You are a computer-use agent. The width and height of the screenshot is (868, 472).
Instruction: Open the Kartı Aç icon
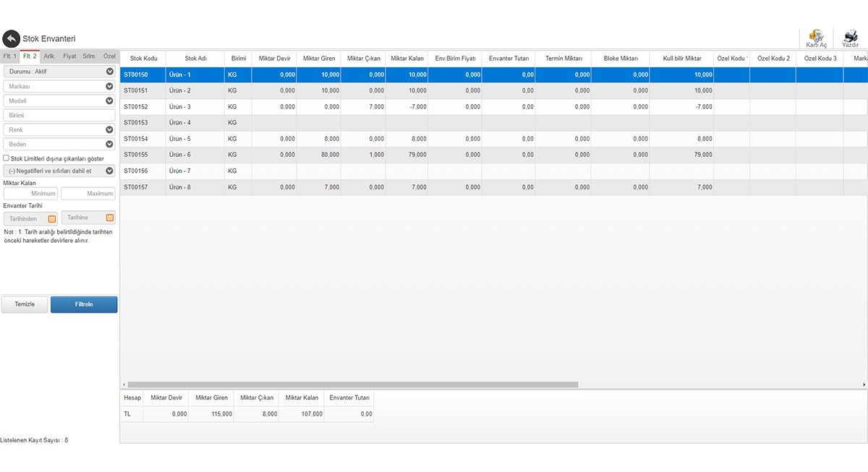pyautogui.click(x=816, y=37)
